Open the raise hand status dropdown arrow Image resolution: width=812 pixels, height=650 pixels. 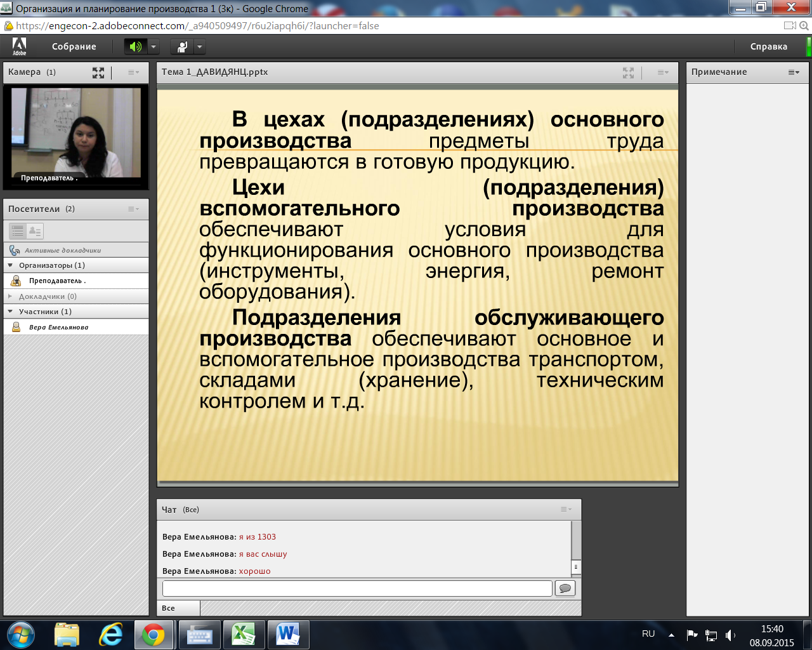click(200, 46)
